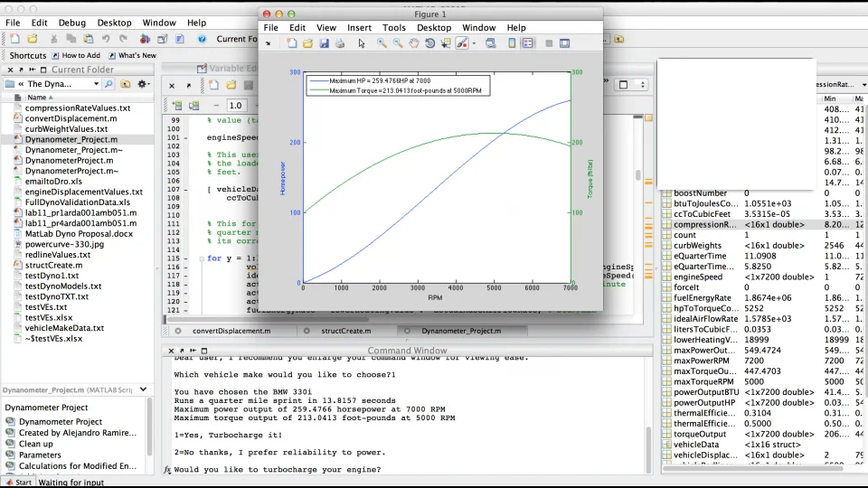Click the Clean up section in details panel

tap(36, 444)
